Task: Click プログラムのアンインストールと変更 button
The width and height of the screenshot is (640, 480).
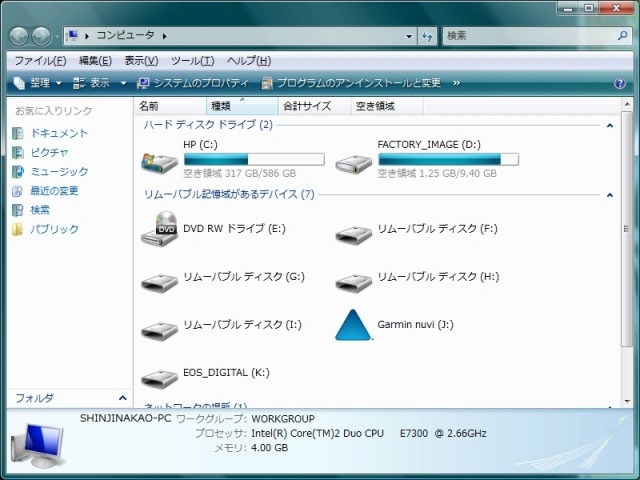Action: [351, 83]
